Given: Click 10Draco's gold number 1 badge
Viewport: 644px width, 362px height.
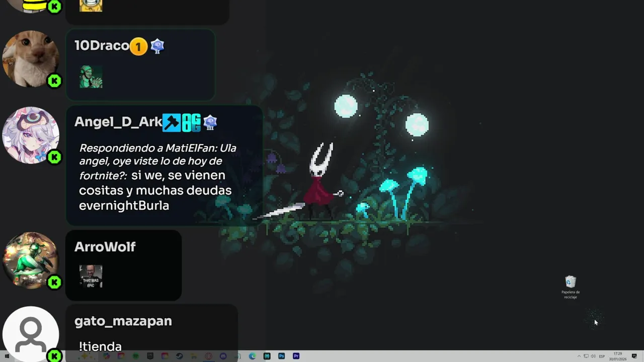Looking at the screenshot, I should (x=138, y=47).
